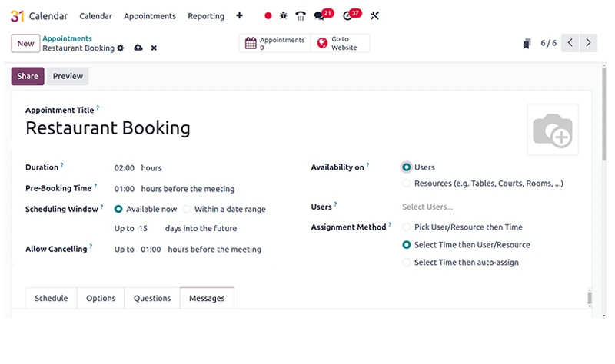Image resolution: width=615 pixels, height=364 pixels.
Task: Choose Available now scheduling option
Action: [118, 209]
